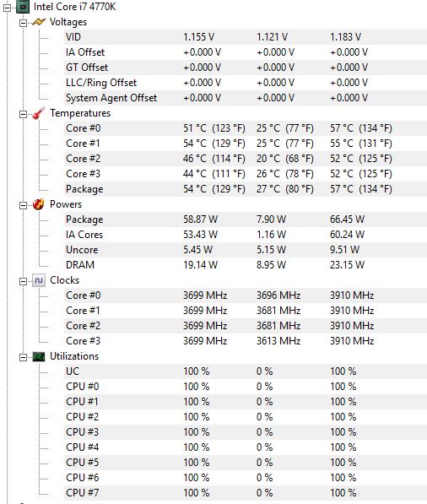Select the VID voltage row
The width and height of the screenshot is (427, 504).
coord(246,37)
